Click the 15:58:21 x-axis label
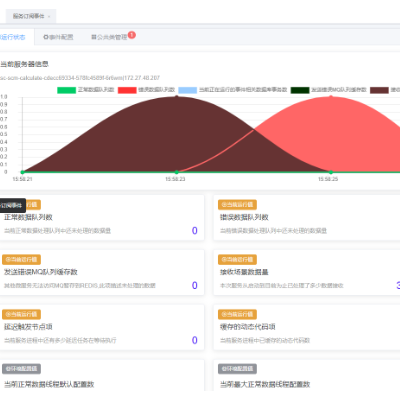 (x=22, y=179)
